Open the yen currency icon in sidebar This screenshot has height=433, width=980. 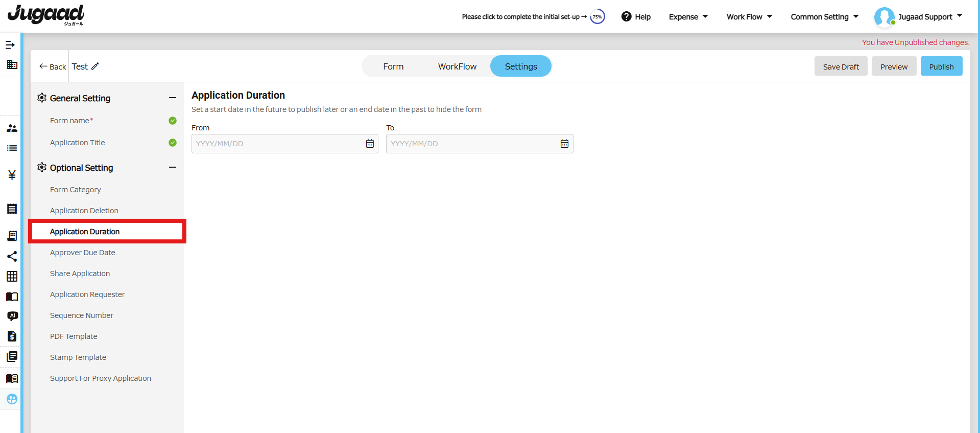click(12, 175)
